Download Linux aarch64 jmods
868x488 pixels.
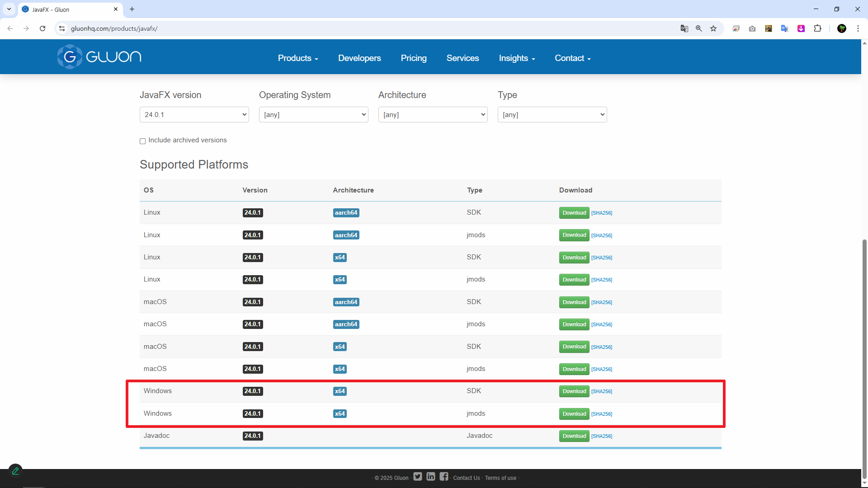574,235
